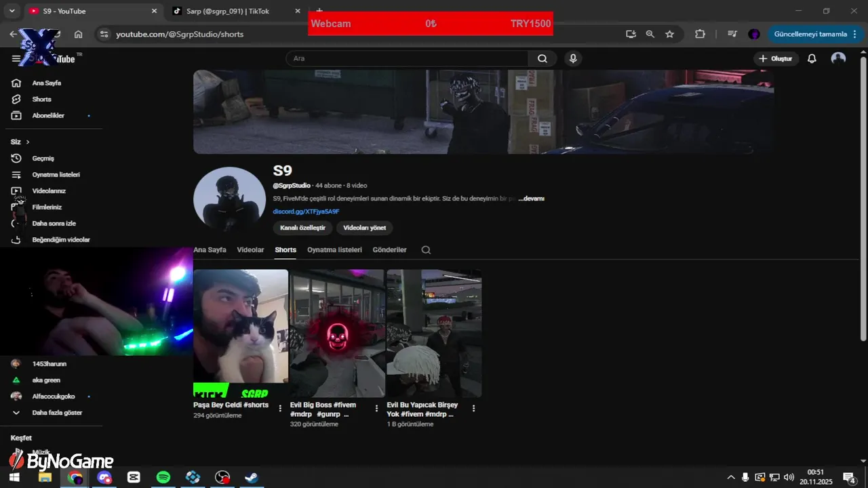Expand the Siz section chevron
The height and width of the screenshot is (488, 868).
coord(28,142)
